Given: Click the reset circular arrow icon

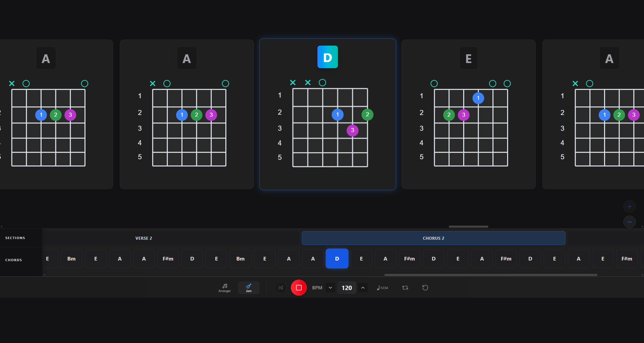Looking at the screenshot, I should click(x=425, y=288).
